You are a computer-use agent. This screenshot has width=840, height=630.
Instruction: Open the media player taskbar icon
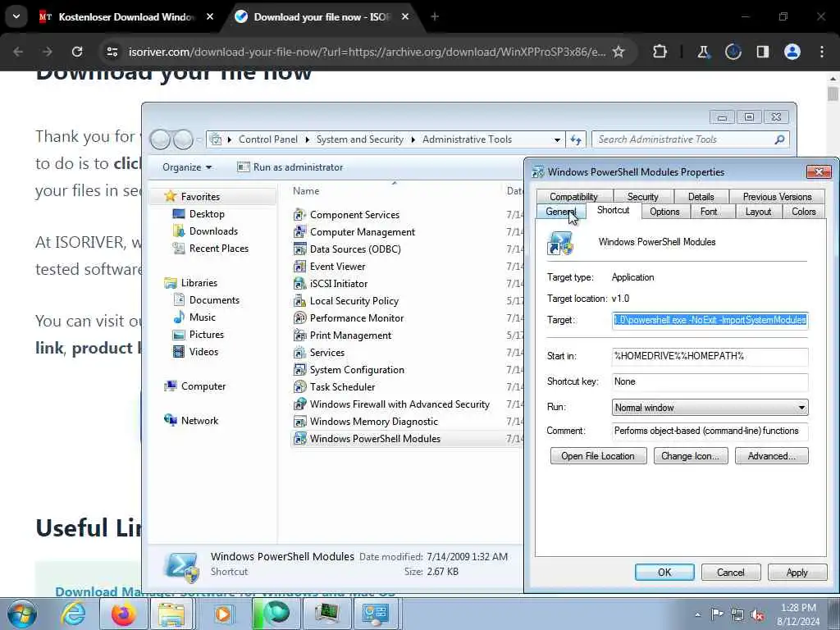[223, 614]
